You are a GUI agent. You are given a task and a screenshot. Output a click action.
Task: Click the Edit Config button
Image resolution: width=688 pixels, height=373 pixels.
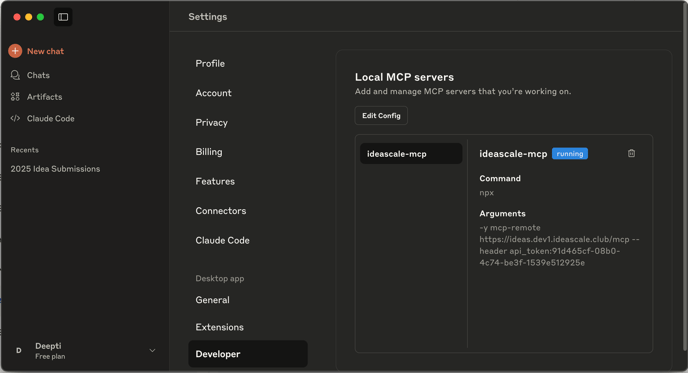tap(381, 115)
